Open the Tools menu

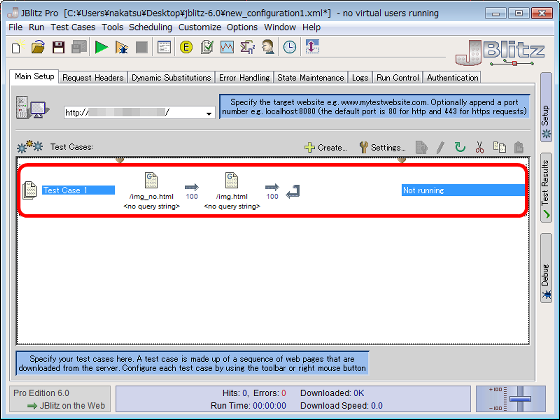pyautogui.click(x=112, y=27)
